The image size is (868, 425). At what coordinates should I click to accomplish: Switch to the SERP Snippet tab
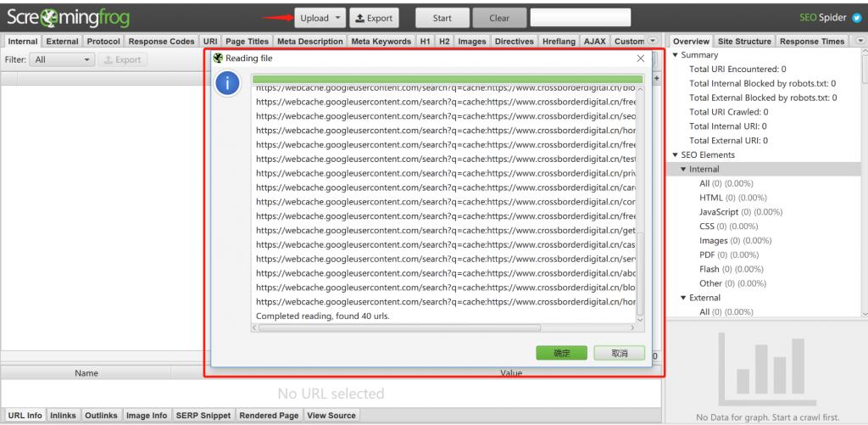click(203, 416)
